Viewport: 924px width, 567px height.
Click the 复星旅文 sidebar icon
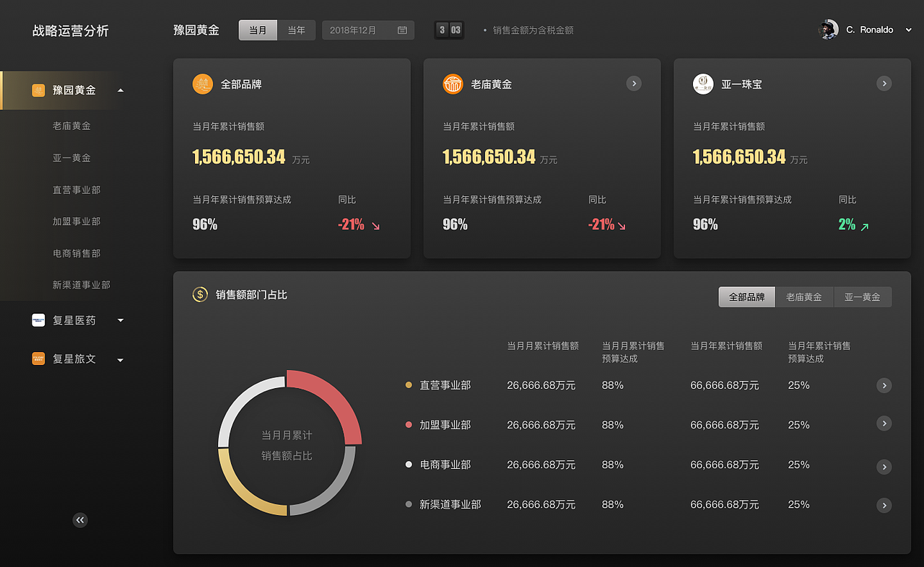pos(38,359)
